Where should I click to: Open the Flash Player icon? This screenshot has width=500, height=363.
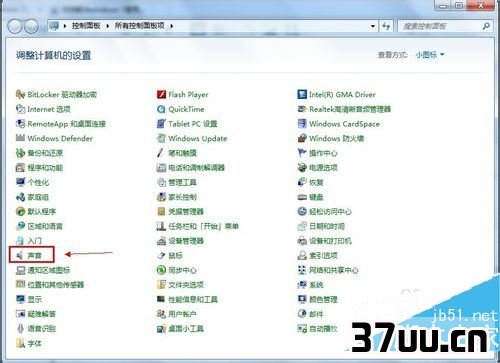[161, 95]
